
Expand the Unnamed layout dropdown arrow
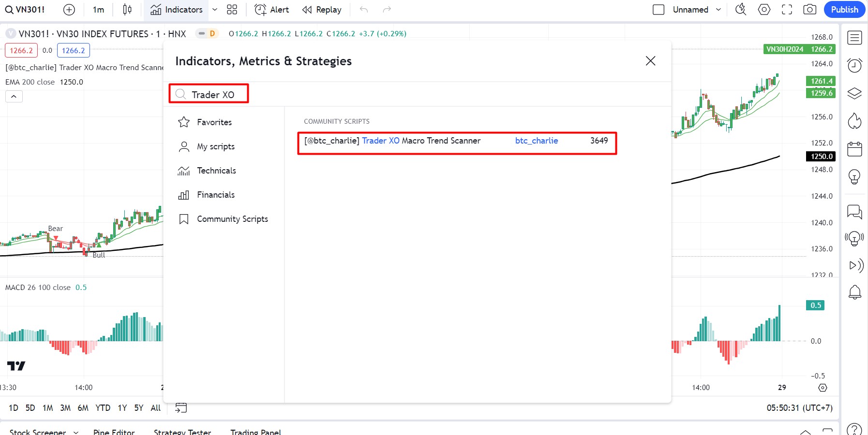tap(718, 10)
